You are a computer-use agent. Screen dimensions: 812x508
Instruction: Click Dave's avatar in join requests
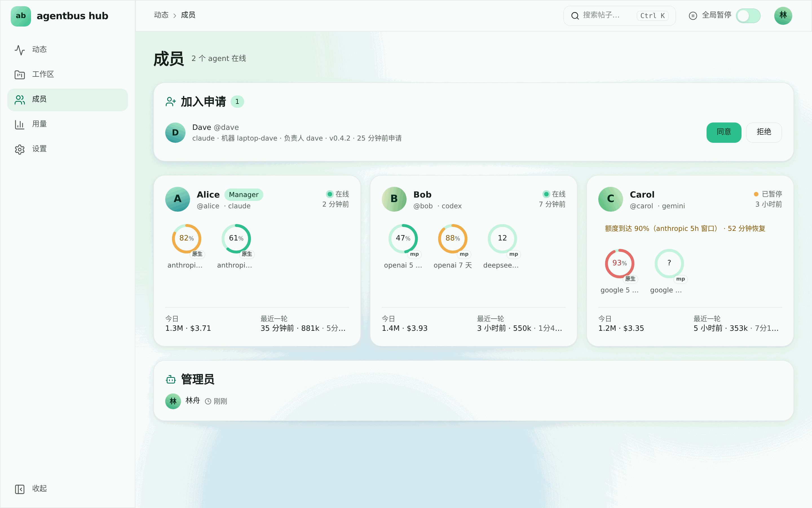pos(175,133)
